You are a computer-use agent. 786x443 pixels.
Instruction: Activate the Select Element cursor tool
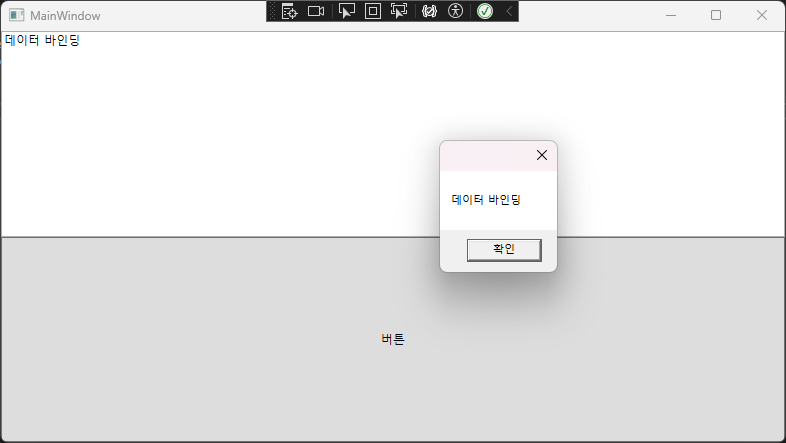click(346, 11)
